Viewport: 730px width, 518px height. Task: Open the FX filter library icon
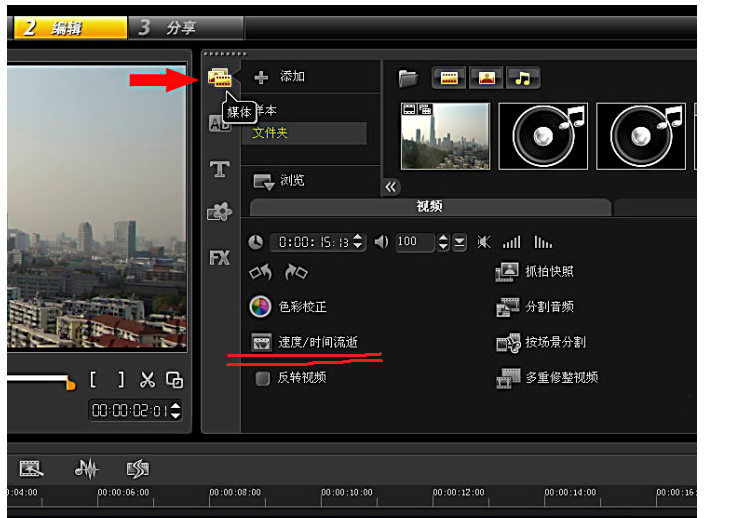[219, 257]
